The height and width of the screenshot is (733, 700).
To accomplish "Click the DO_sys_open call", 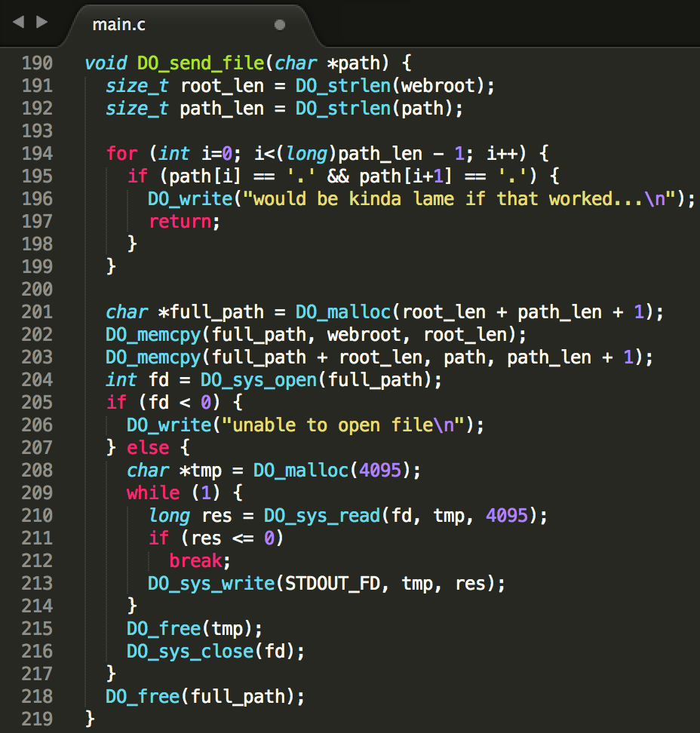I will click(259, 379).
